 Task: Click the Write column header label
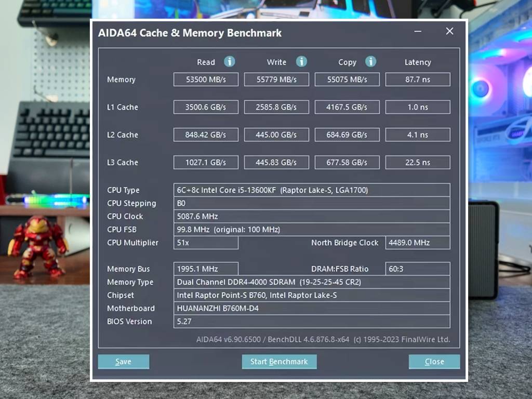tap(276, 62)
